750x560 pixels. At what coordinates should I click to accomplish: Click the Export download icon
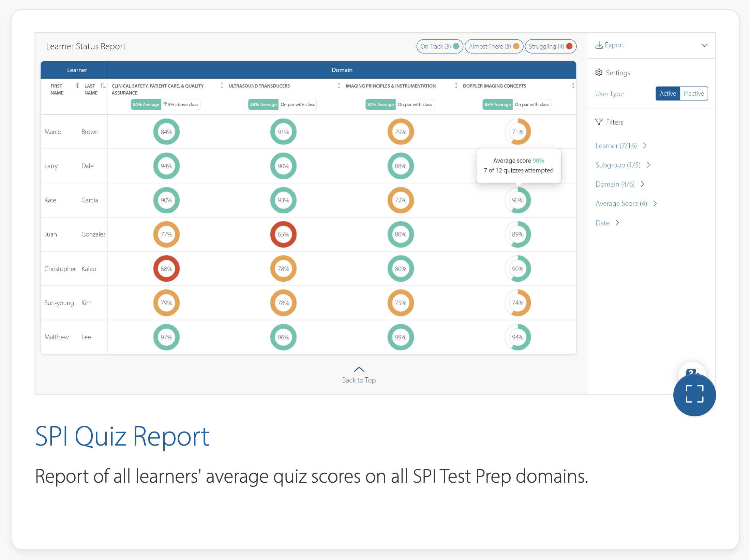pos(599,45)
